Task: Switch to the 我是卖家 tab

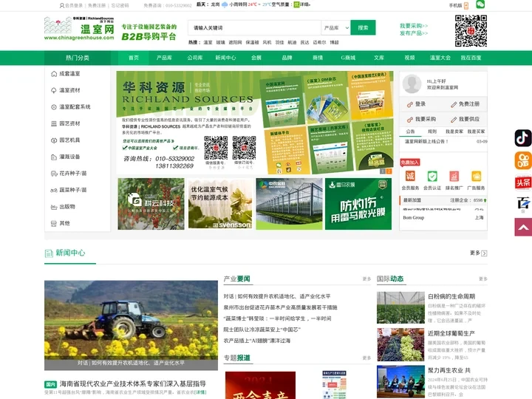Action: coord(454,132)
